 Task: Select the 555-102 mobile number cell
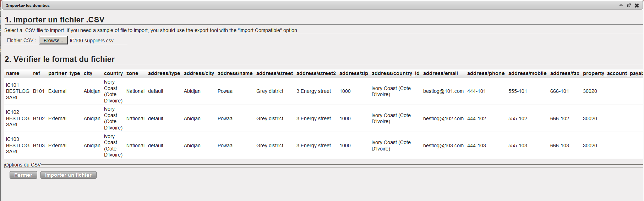coord(517,118)
